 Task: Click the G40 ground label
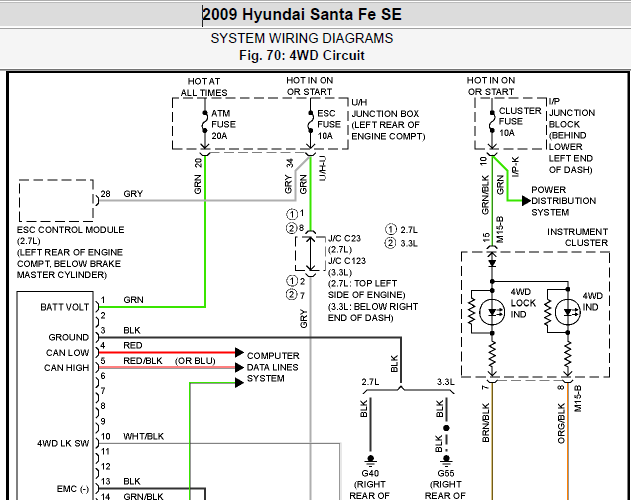(370, 473)
